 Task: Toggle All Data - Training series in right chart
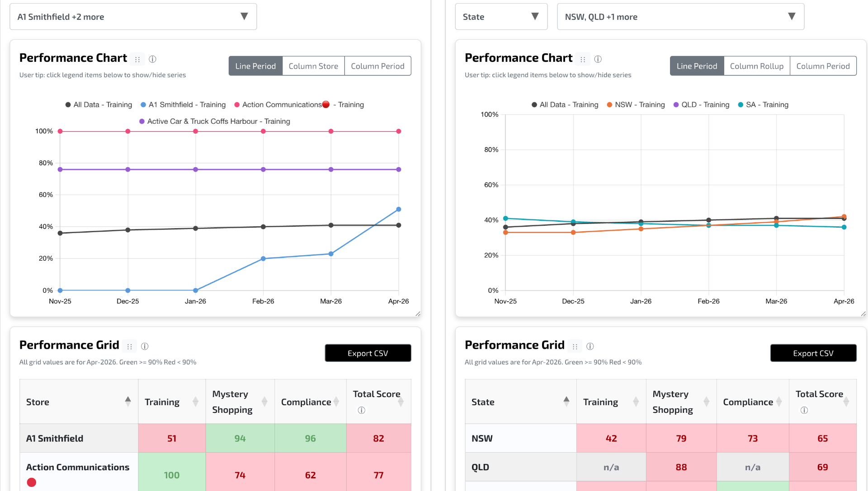565,105
